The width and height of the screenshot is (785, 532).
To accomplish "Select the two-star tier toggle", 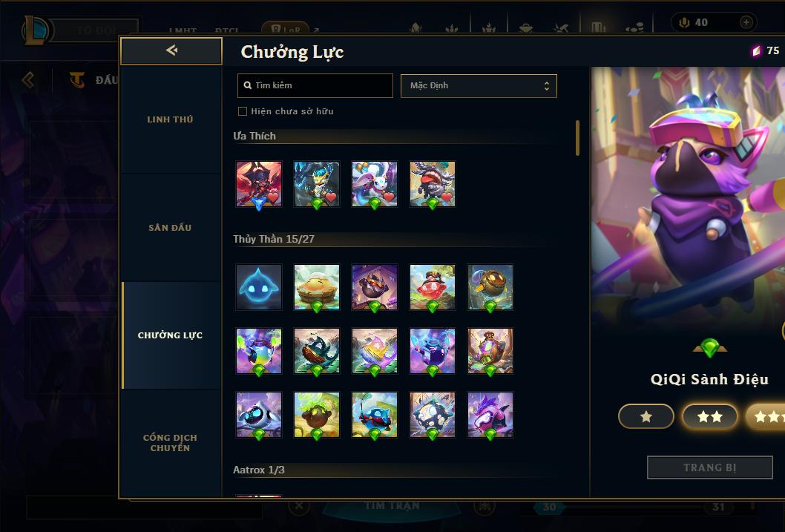I will point(709,416).
